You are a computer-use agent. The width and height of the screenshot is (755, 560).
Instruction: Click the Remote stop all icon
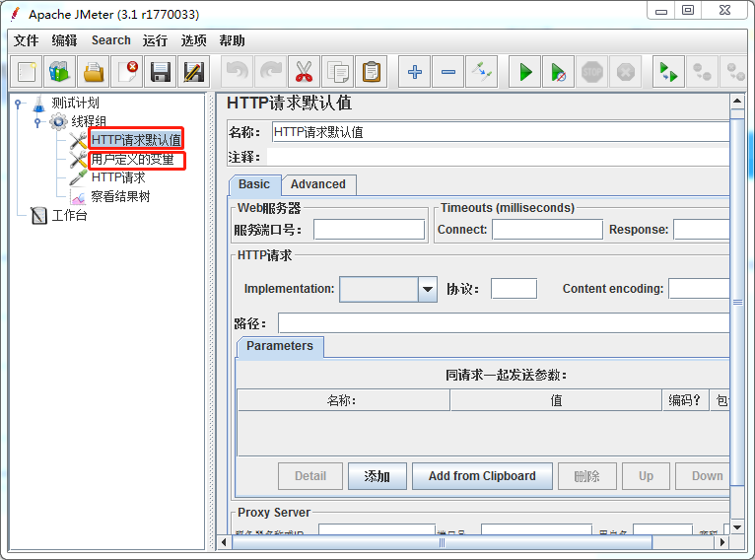pyautogui.click(x=702, y=72)
